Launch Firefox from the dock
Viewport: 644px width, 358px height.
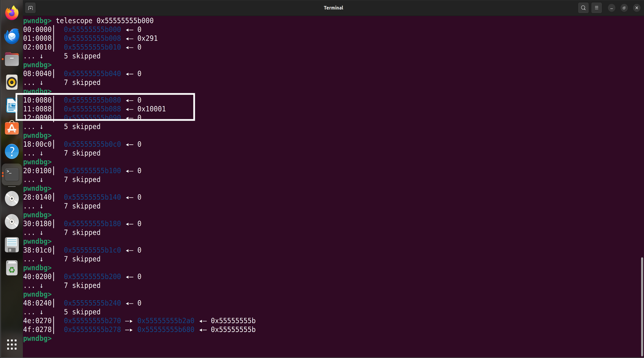[x=12, y=13]
